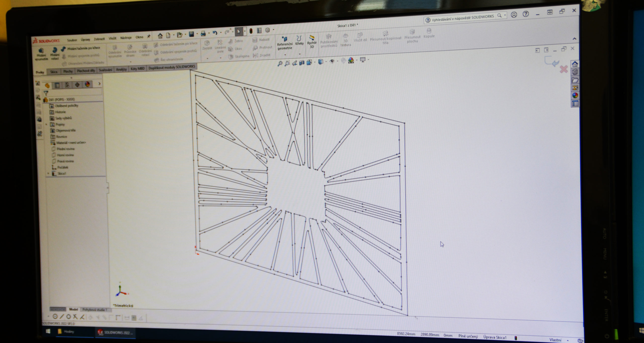The height and width of the screenshot is (343, 644).
Task: Click the user login icon
Action: tap(514, 15)
